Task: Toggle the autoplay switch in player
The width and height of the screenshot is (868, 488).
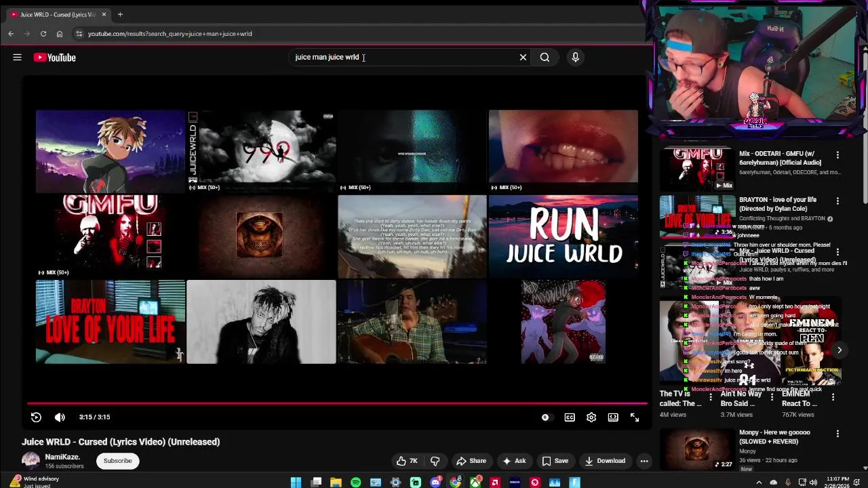Action: pyautogui.click(x=547, y=418)
